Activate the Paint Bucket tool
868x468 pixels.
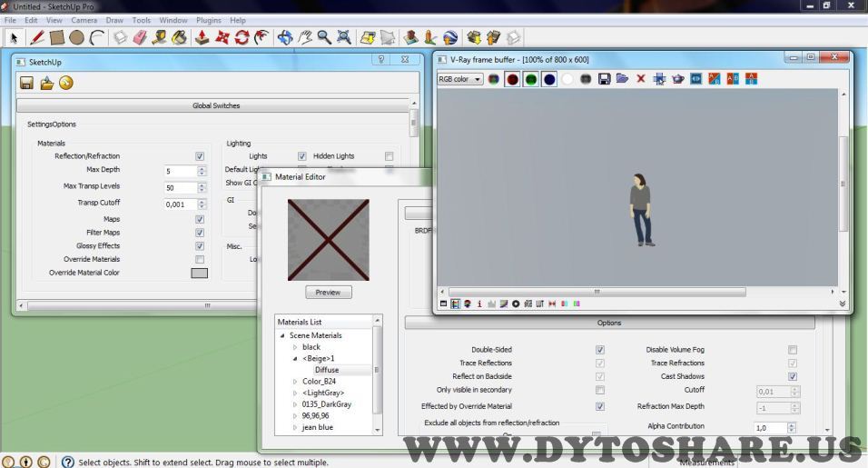click(x=179, y=37)
